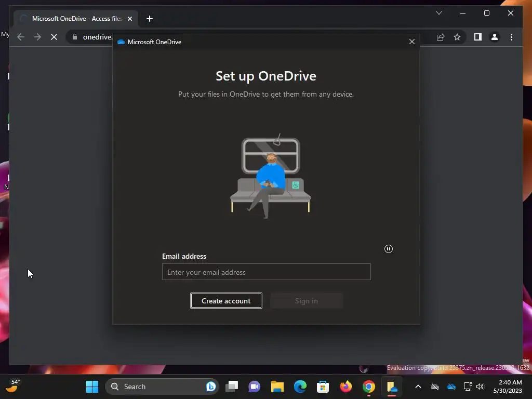Open a new browser tab
Viewport: 532px width, 399px height.
[x=149, y=19]
